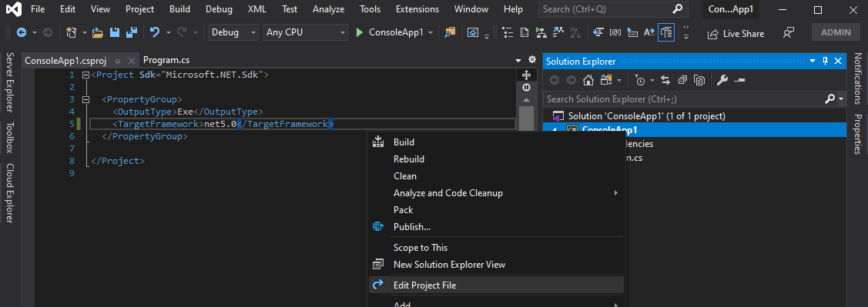Viewport: 868px width, 307px height.
Task: Collapse the PropertyGroup element in the editor
Action: click(x=85, y=99)
